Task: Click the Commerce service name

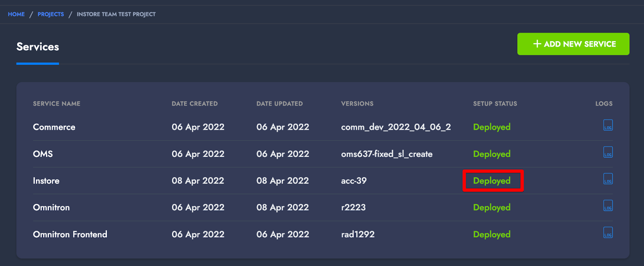Action: 54,127
